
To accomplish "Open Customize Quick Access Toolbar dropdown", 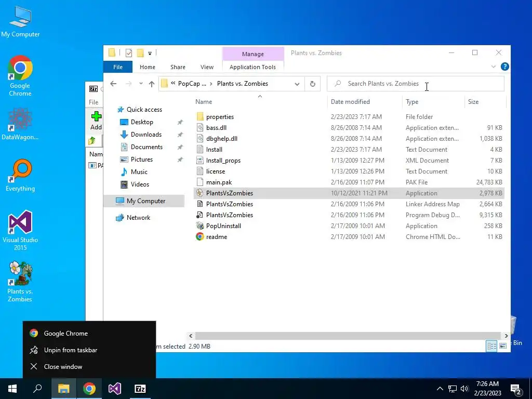I will [x=150, y=54].
